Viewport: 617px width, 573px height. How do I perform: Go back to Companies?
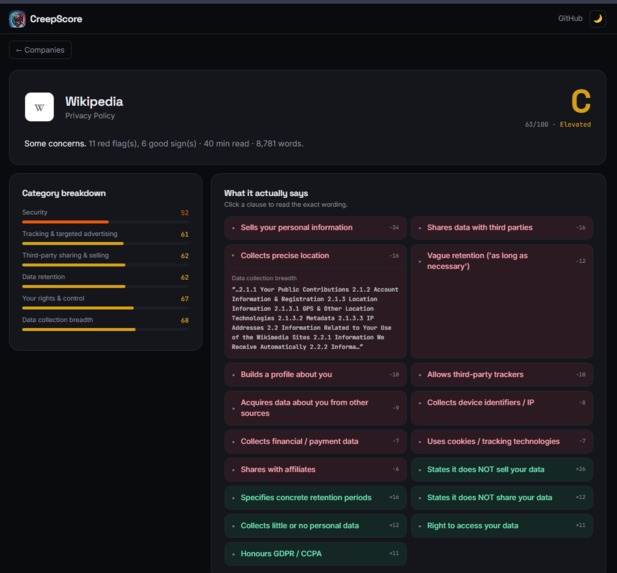[40, 50]
